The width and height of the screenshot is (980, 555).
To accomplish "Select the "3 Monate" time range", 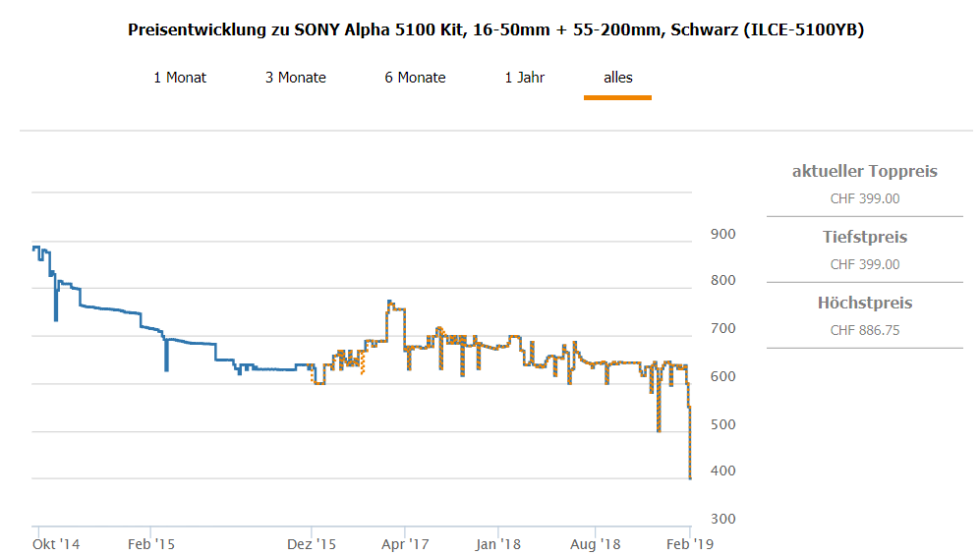I will [296, 78].
